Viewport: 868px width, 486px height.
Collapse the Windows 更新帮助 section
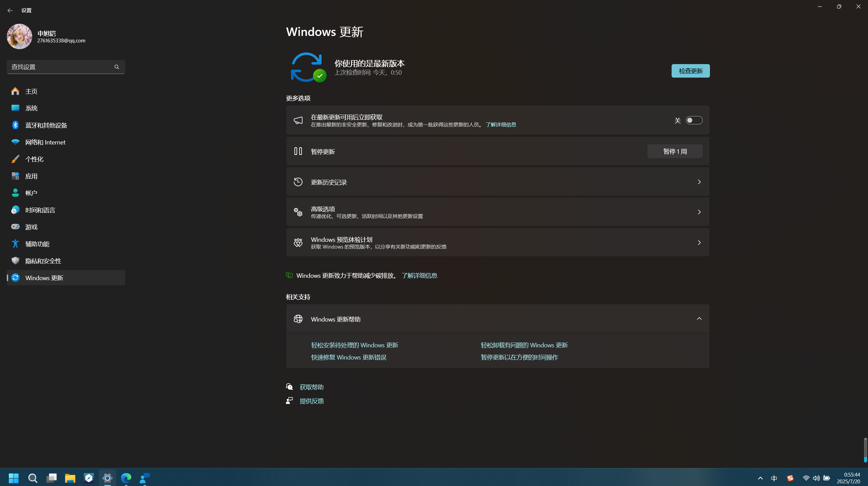coord(699,319)
